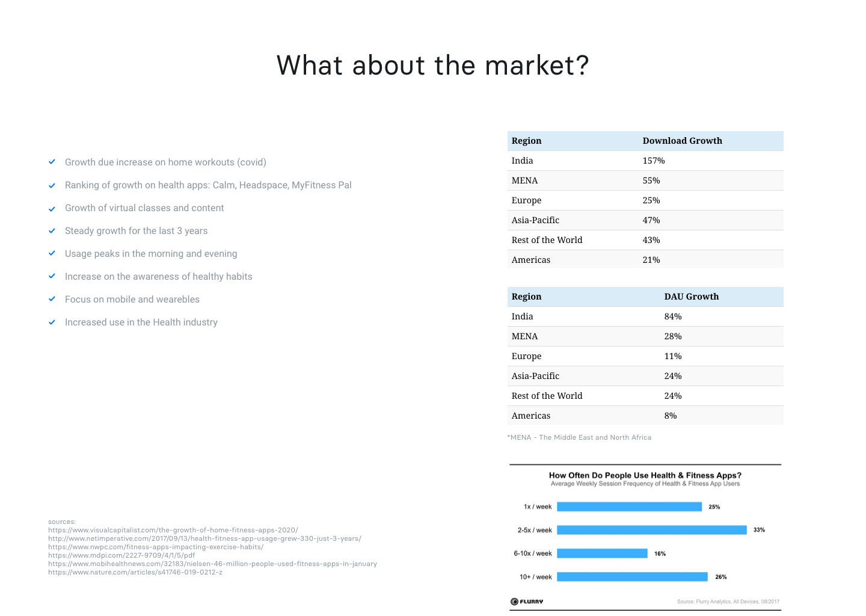Click the checkmark beside home workouts bullet
Image resolution: width=866 pixels, height=616 pixels.
[x=52, y=162]
